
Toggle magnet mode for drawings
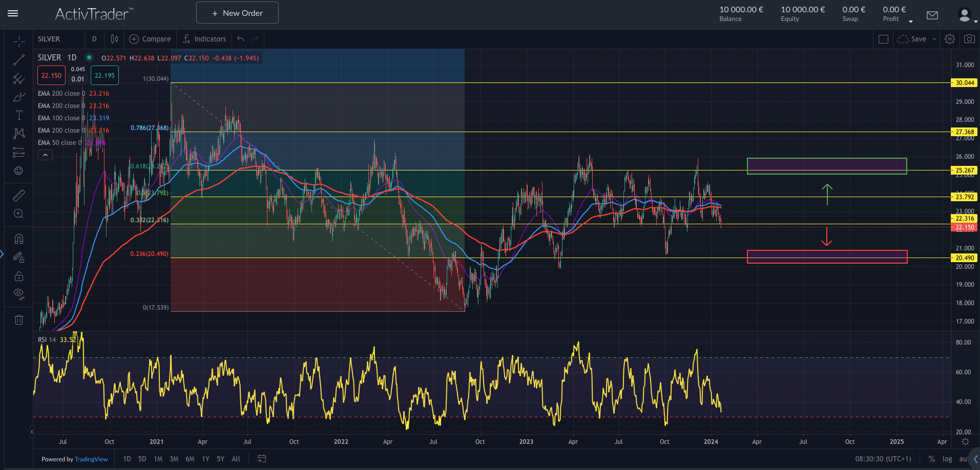click(19, 239)
